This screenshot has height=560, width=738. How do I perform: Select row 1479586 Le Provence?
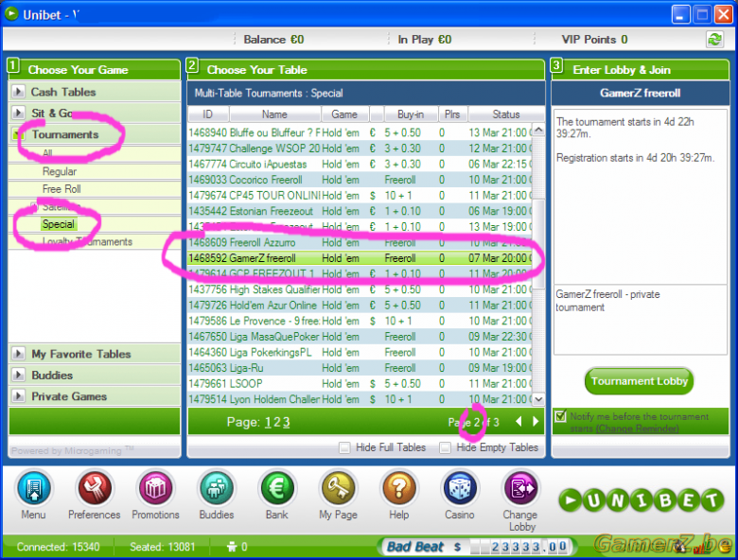point(360,321)
